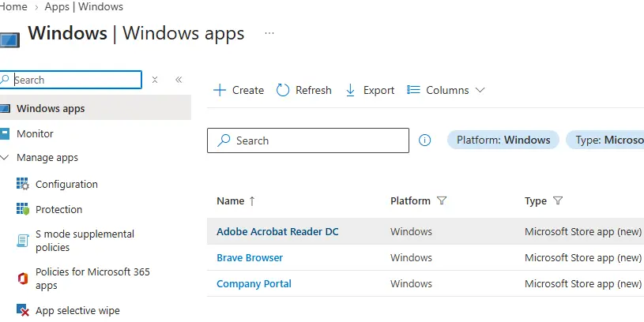644x322 pixels.
Task: Go to Home breadcrumb
Action: click(x=13, y=7)
